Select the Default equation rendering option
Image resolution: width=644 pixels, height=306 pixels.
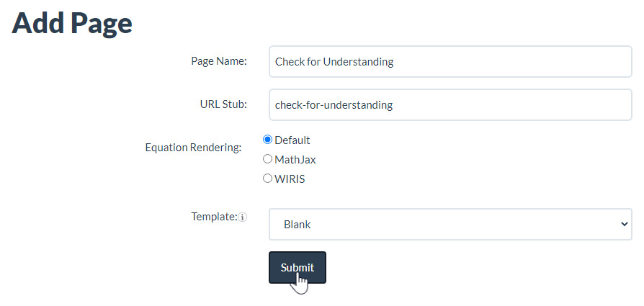267,140
